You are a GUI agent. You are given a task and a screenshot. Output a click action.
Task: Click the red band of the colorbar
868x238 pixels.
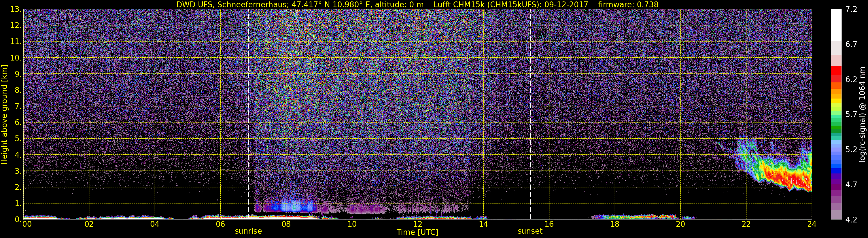click(x=836, y=74)
